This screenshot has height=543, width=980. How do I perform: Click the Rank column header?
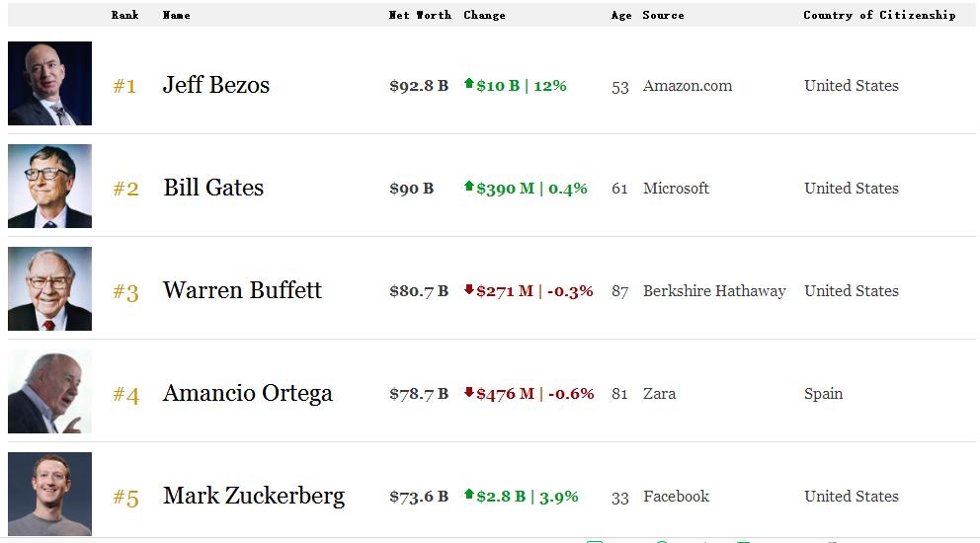(x=125, y=15)
